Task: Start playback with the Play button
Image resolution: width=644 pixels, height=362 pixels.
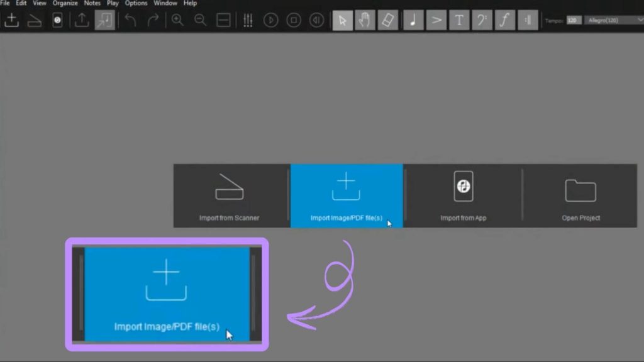Action: click(270, 20)
